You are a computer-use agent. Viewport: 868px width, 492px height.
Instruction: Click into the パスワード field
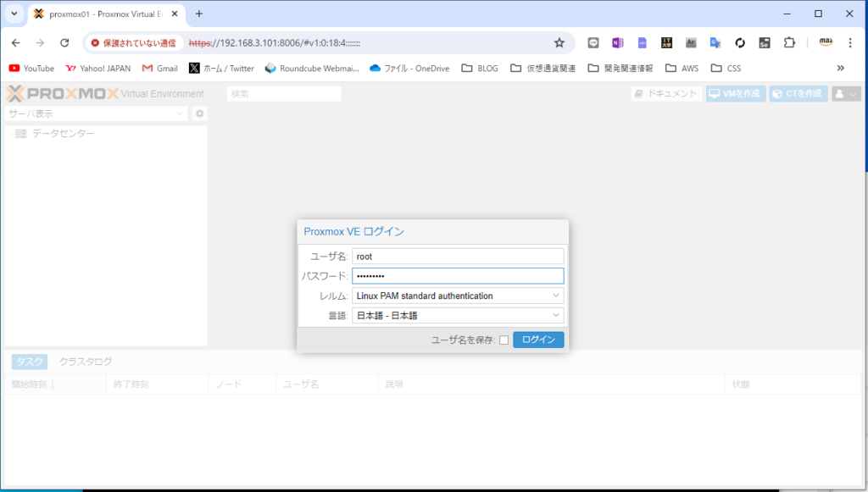pyautogui.click(x=458, y=276)
